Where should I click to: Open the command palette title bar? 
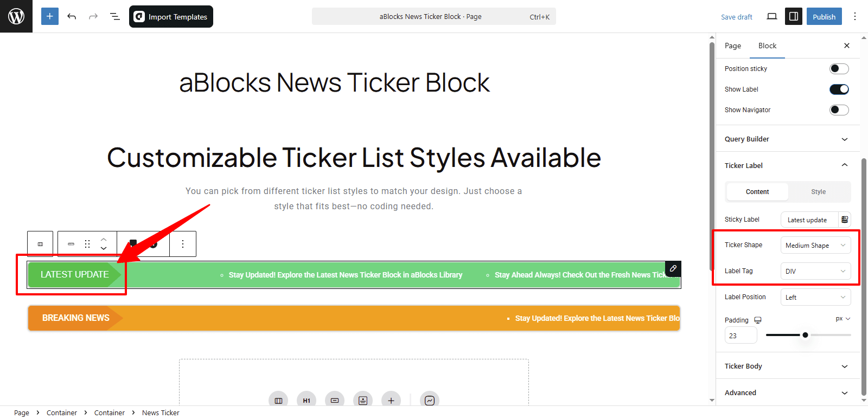click(x=434, y=16)
